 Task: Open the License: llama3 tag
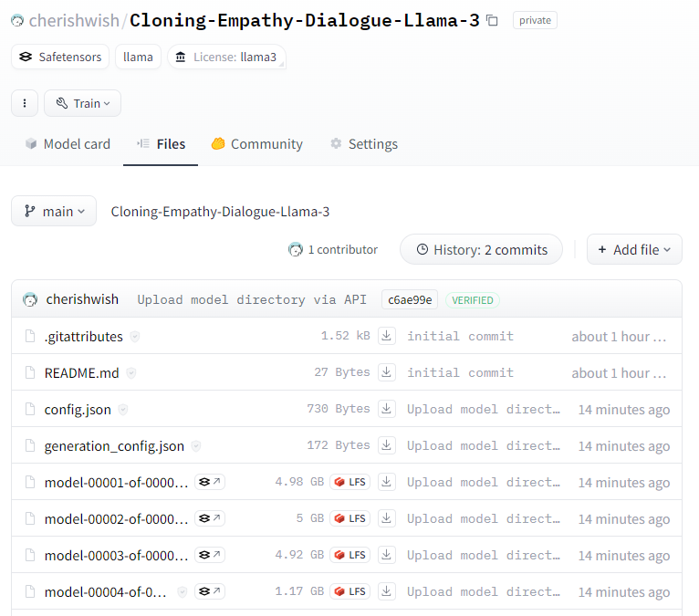226,57
